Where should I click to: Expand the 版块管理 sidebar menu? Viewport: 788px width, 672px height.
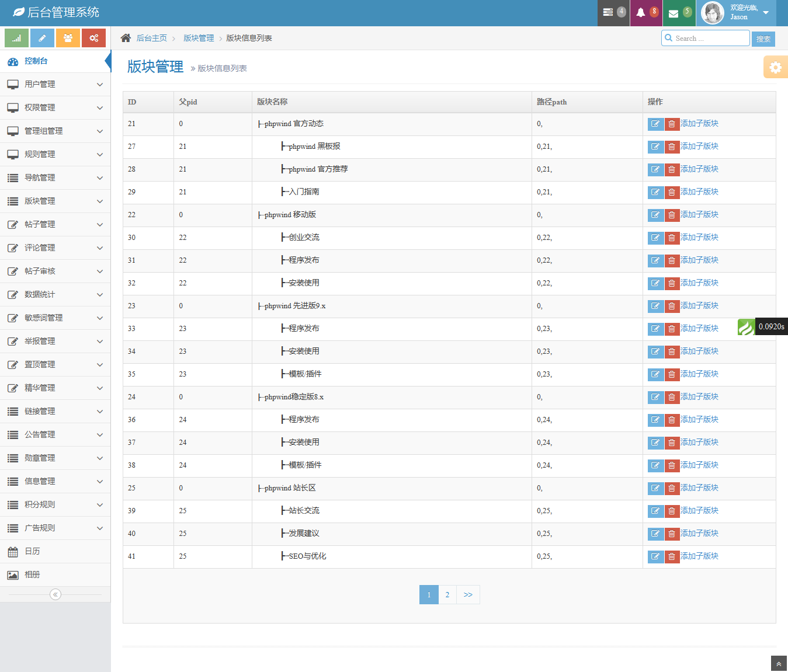[55, 201]
